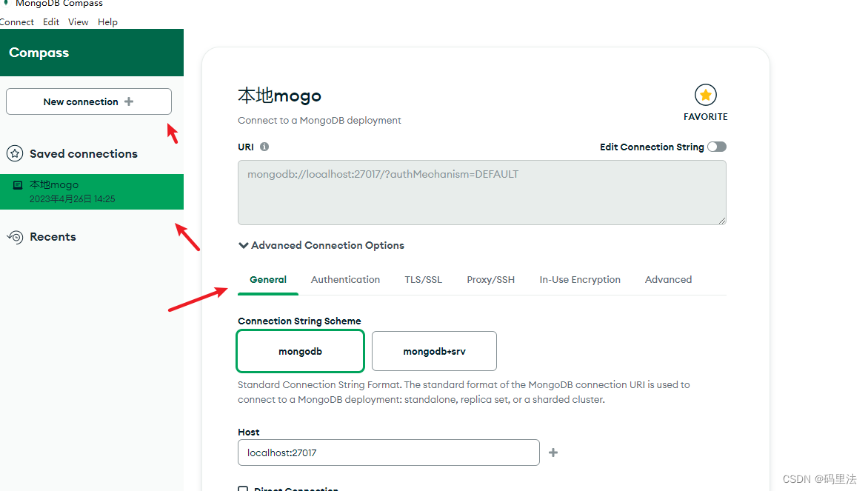Click the URI connection string text area
868x491 pixels.
(x=481, y=193)
